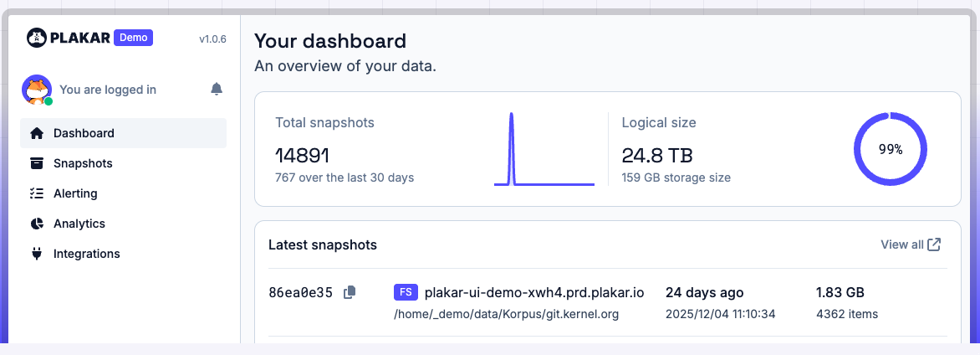Open notifications bell icon
This screenshot has height=355, width=980.
[217, 89]
